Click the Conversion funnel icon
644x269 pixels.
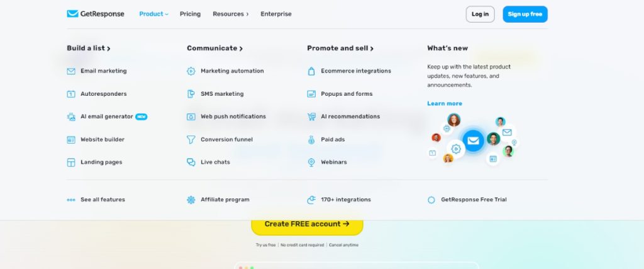point(191,139)
